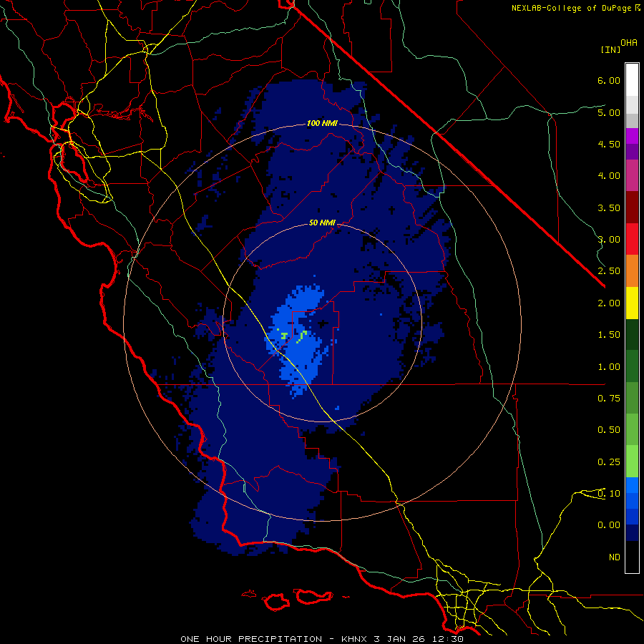Click the KHNX radar site identifier
The height and width of the screenshot is (644, 644).
pos(354,639)
